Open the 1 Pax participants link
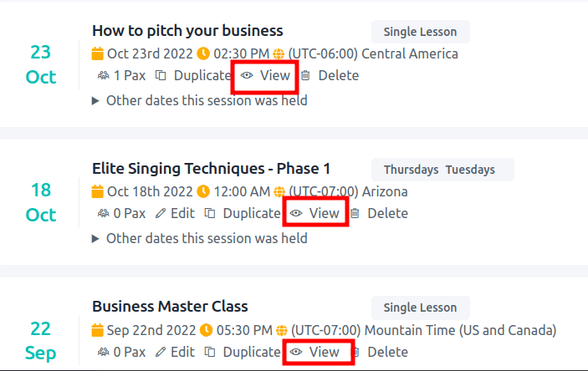The image size is (588, 371). coord(121,76)
